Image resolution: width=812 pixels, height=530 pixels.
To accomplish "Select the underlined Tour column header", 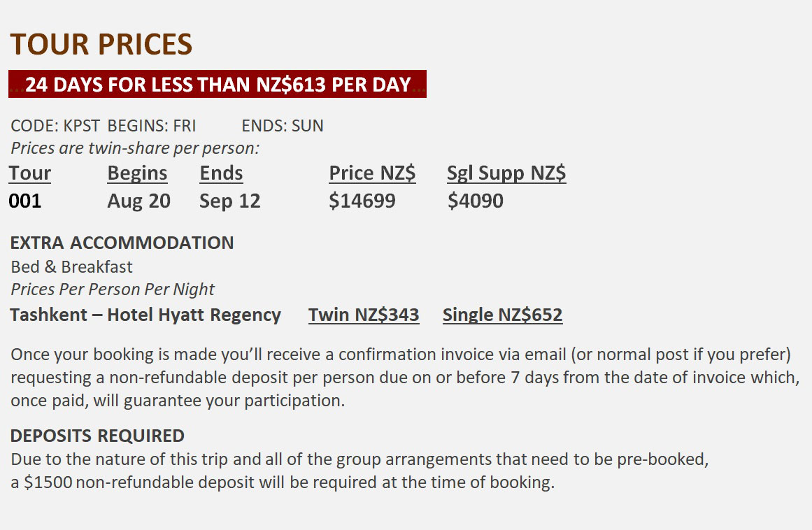I will [30, 173].
